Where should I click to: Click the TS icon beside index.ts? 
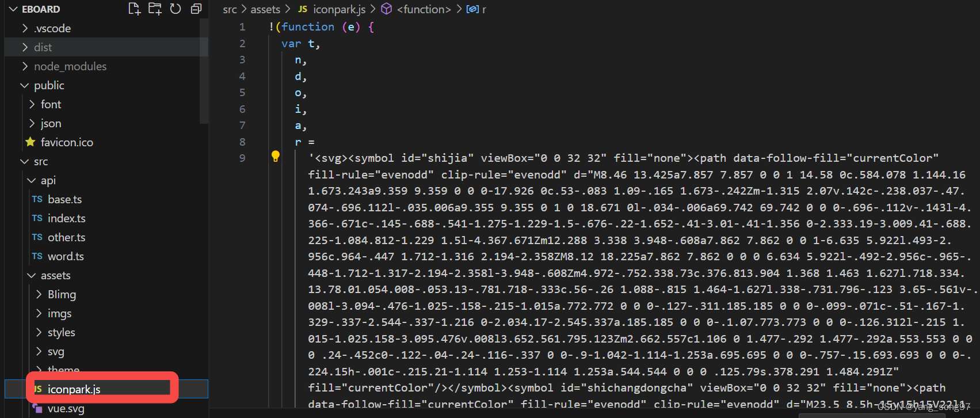37,218
